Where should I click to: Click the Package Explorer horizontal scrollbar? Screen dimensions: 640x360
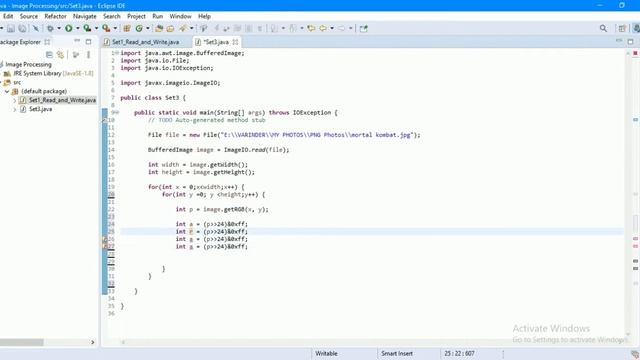tap(22, 342)
